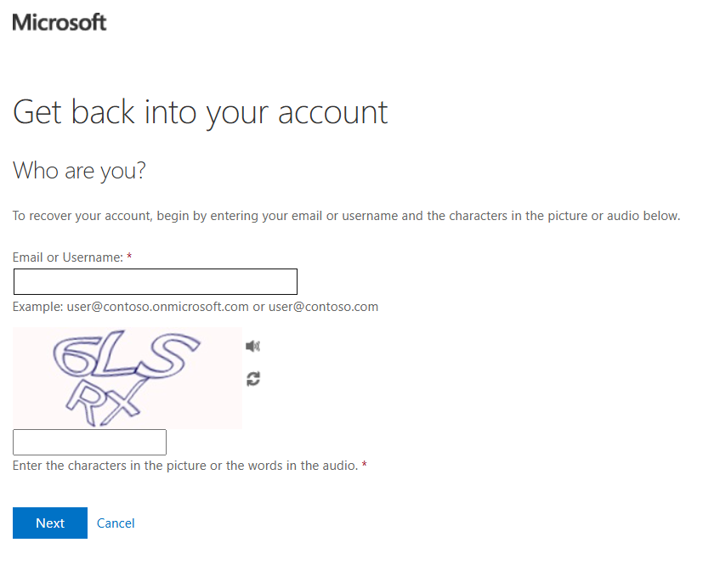
Task: Click the word "Example:" under the email field
Action: tap(37, 307)
